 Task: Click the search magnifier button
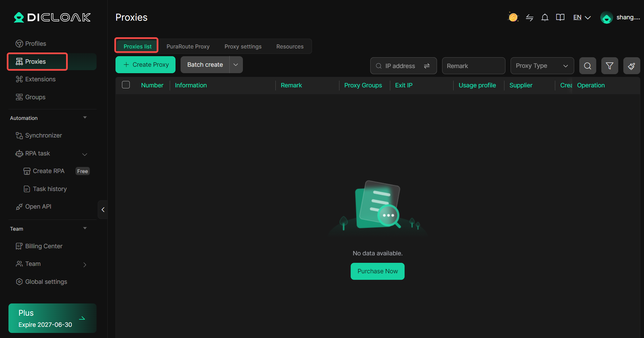click(588, 66)
